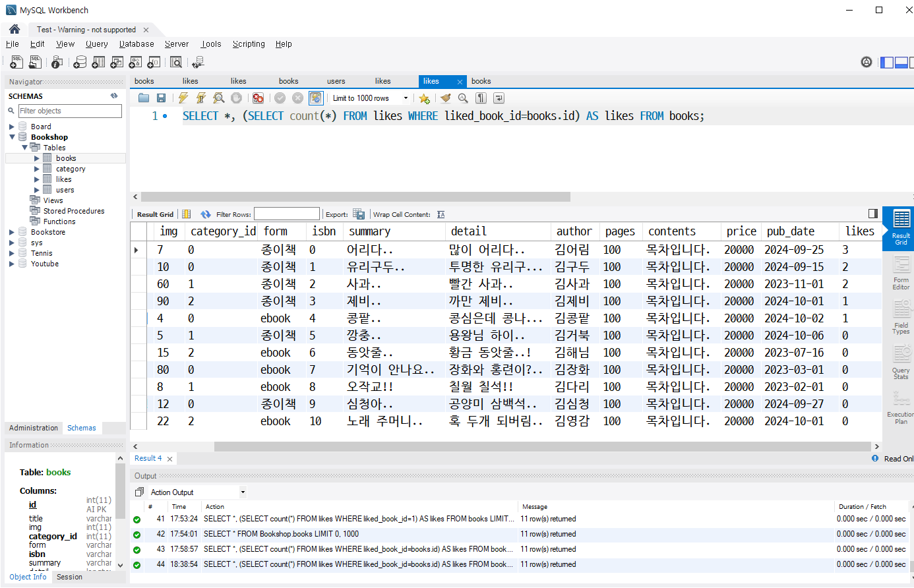This screenshot has width=914, height=588.
Task: Open the Field Types view
Action: tap(901, 318)
